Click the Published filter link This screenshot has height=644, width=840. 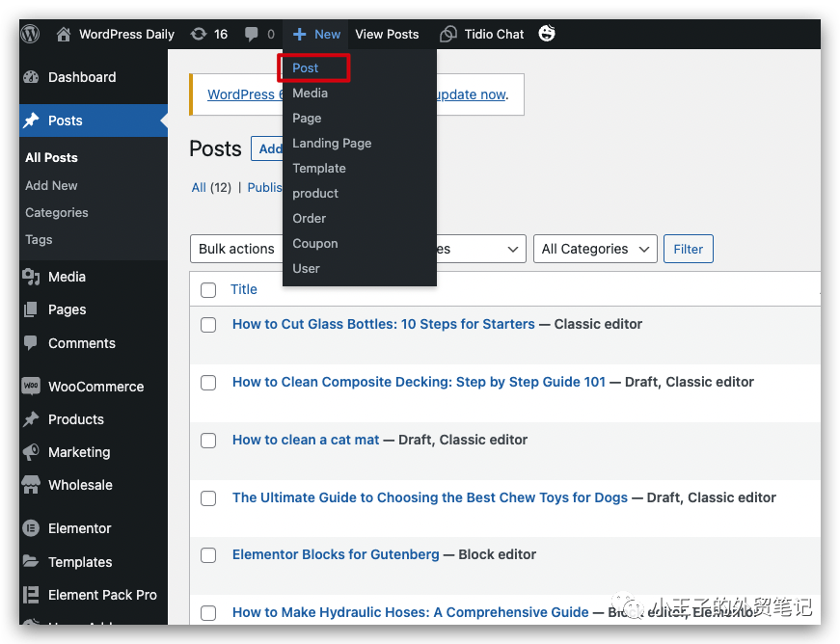click(x=264, y=188)
